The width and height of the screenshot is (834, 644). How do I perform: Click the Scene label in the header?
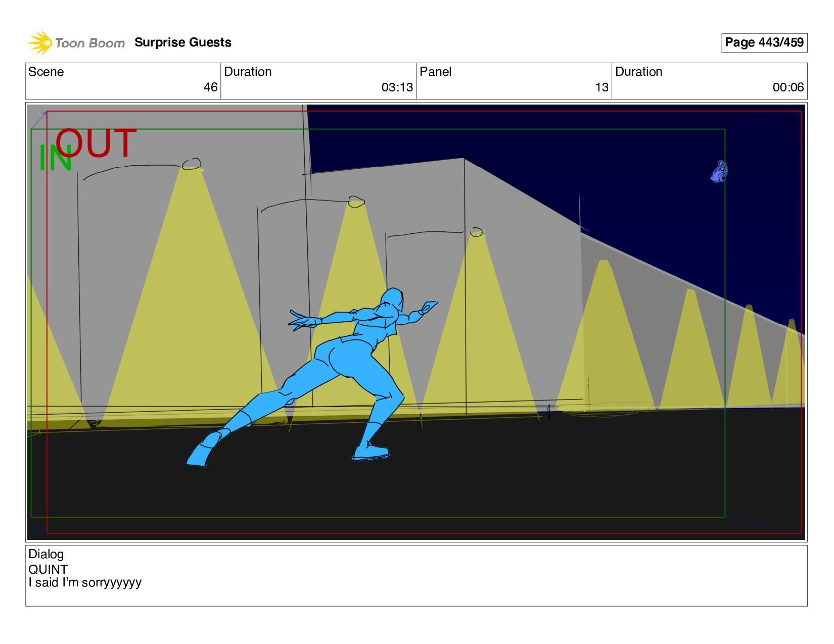pos(46,72)
